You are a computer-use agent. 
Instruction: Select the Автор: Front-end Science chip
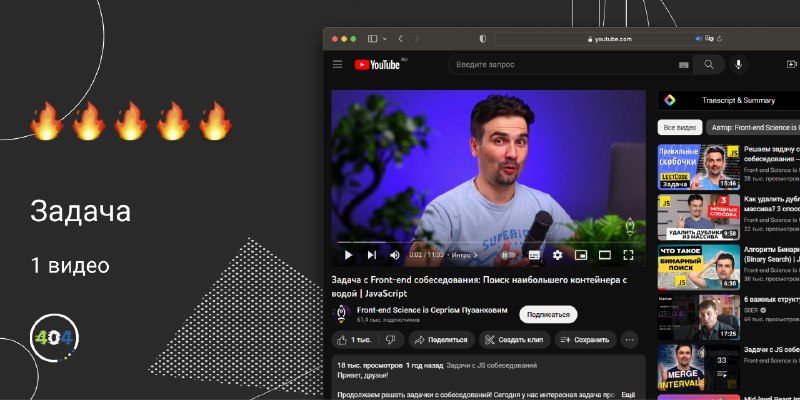pyautogui.click(x=753, y=128)
